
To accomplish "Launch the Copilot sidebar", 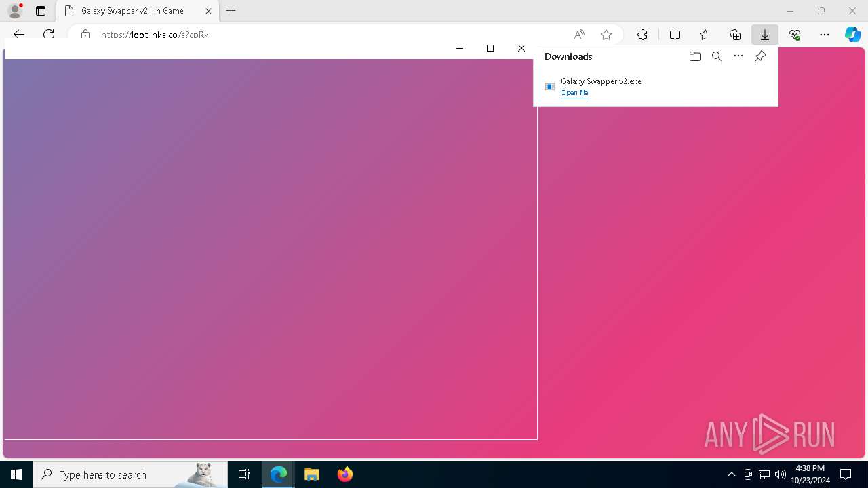I will click(853, 35).
